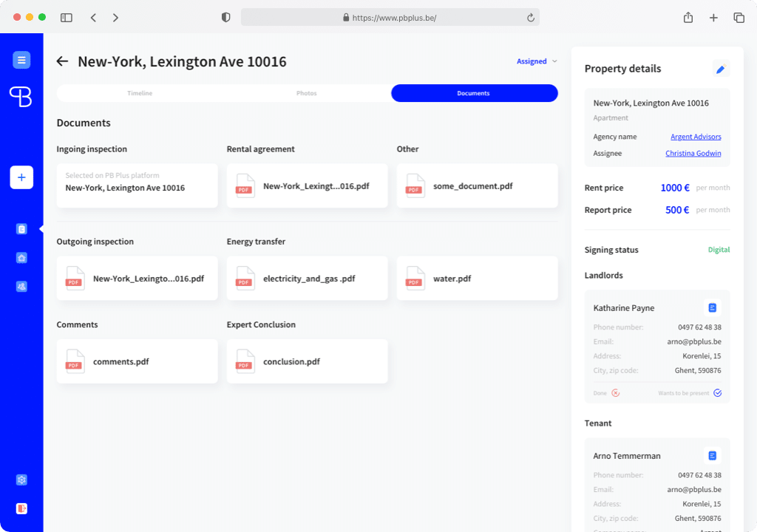Click the water.pdf file name
Viewport: 757px width, 532px height.
point(452,279)
